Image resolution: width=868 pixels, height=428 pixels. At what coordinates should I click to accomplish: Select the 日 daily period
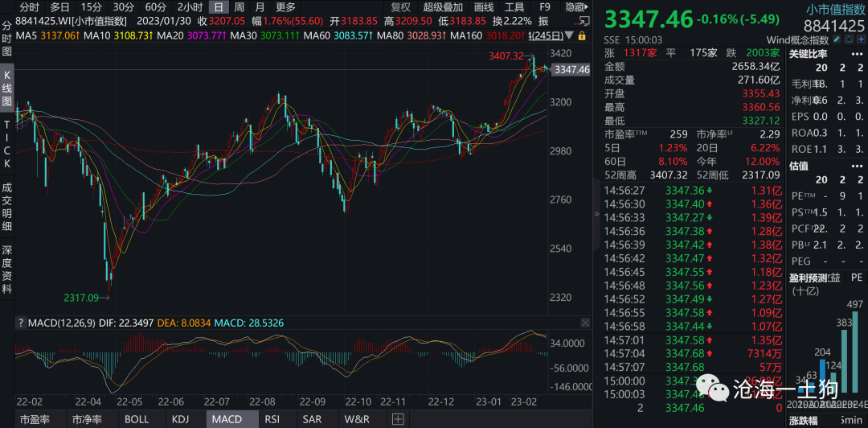[219, 7]
